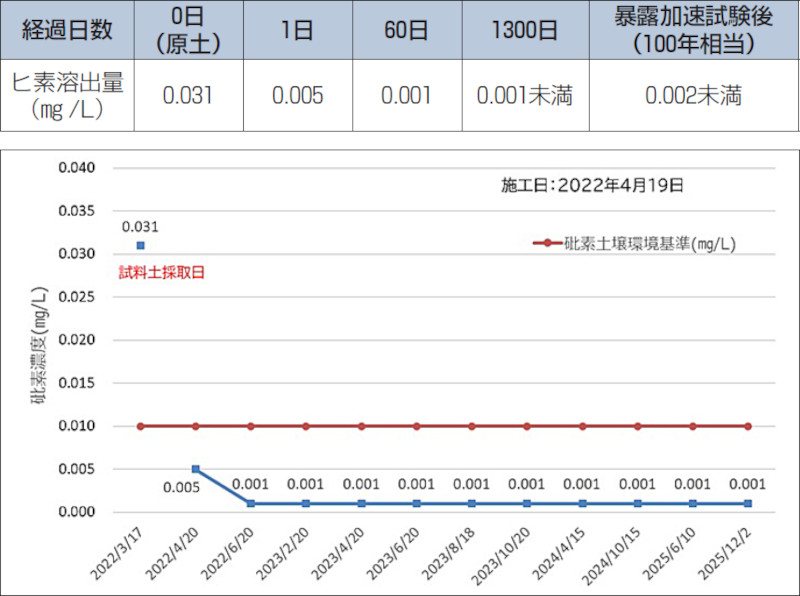Click the 経過日数 table header cell
Image resolution: width=800 pixels, height=596 pixels.
coord(66,30)
